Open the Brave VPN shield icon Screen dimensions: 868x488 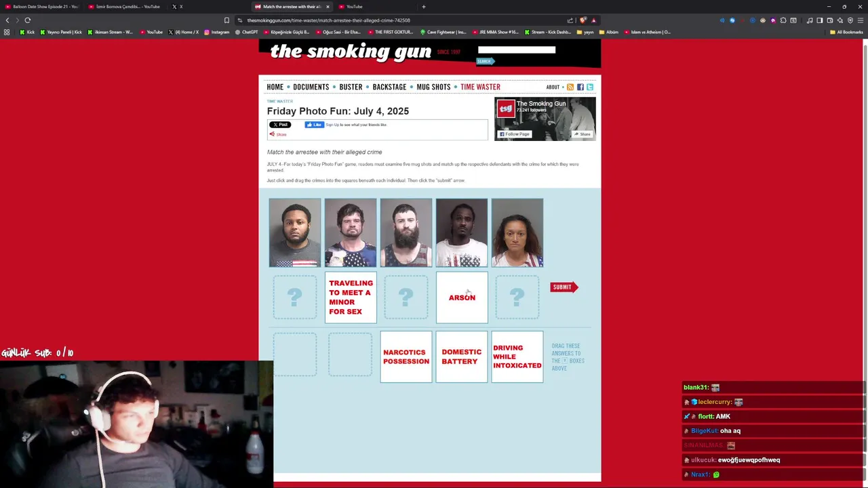coord(850,20)
